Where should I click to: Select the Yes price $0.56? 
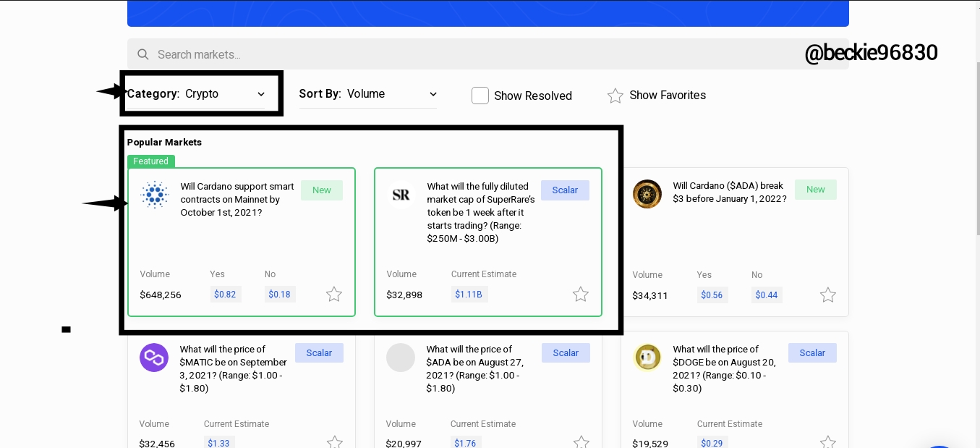(x=712, y=295)
